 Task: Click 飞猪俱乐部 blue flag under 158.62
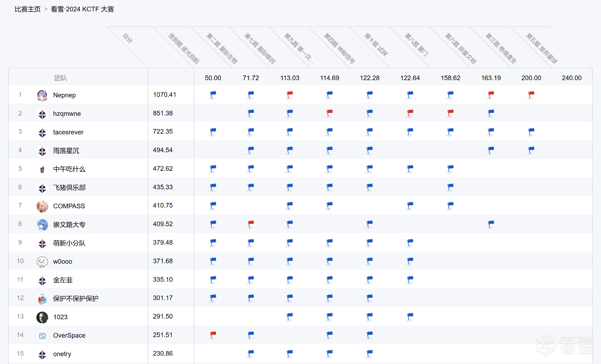[450, 187]
